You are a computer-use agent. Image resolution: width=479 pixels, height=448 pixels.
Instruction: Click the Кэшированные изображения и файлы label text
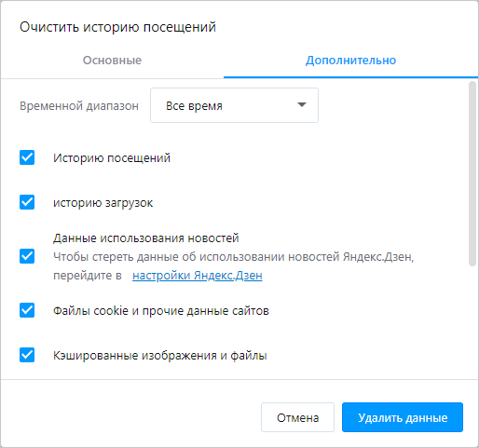click(x=160, y=355)
